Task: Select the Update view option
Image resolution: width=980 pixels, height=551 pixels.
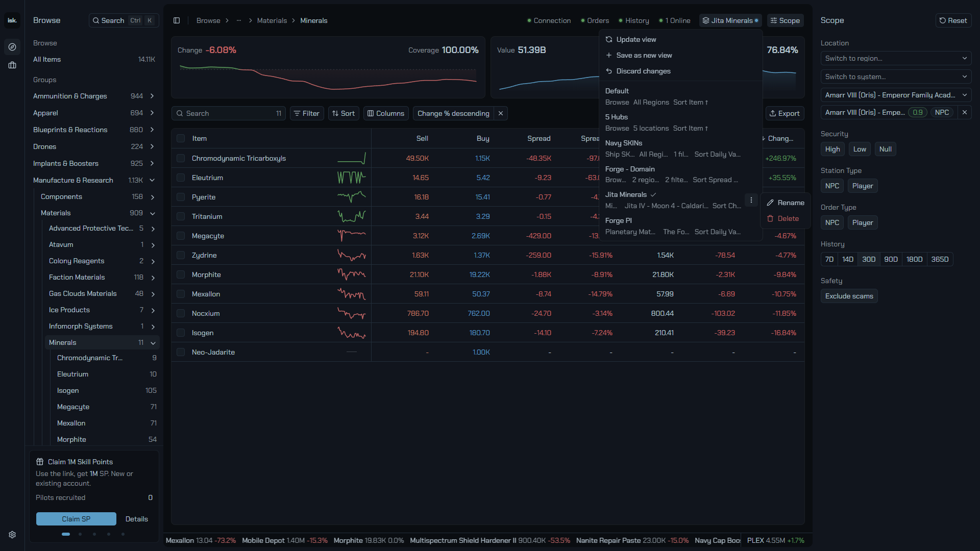Action: pos(681,39)
